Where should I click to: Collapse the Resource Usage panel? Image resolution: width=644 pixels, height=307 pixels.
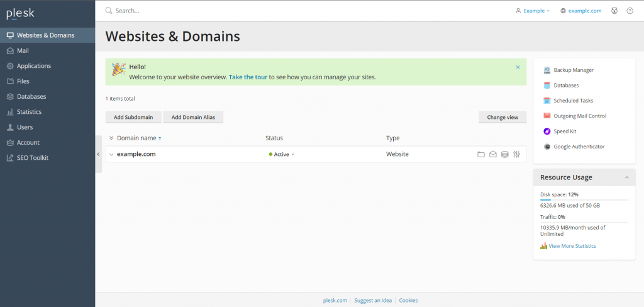[627, 177]
